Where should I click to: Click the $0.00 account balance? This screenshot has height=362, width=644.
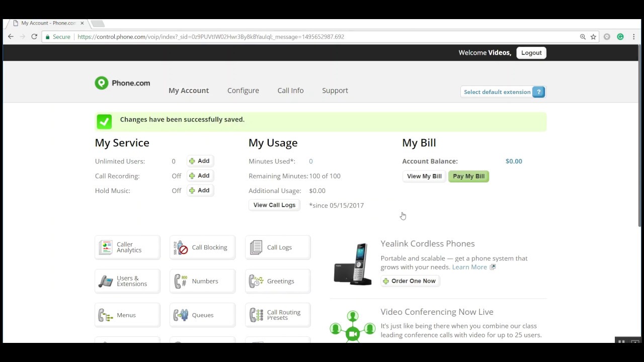(514, 161)
